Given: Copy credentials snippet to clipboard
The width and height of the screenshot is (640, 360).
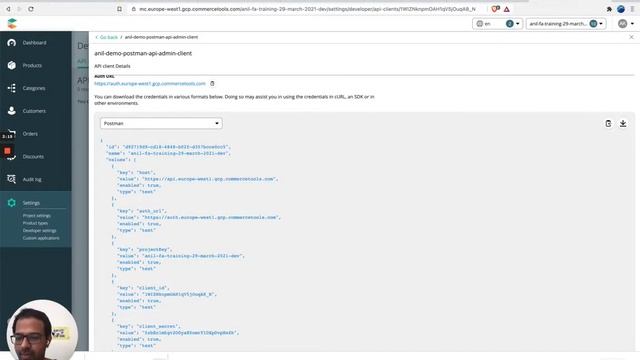Looking at the screenshot, I should pos(608,123).
